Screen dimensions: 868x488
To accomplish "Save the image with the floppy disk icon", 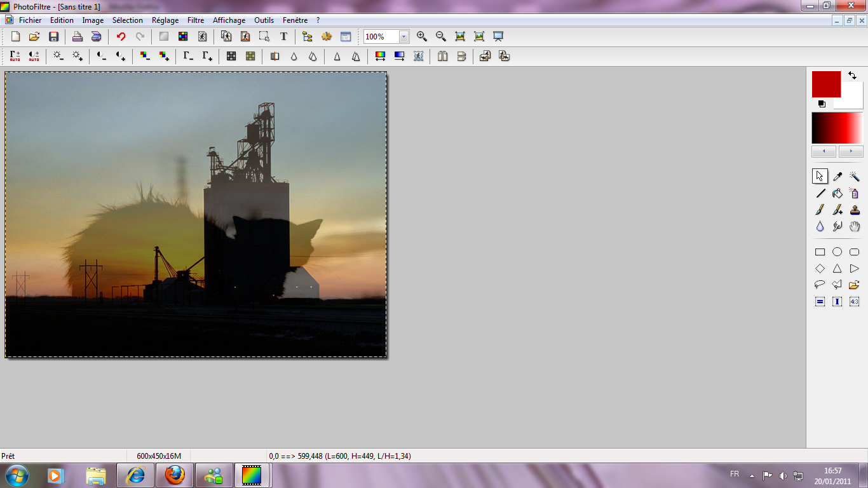I will (x=54, y=37).
